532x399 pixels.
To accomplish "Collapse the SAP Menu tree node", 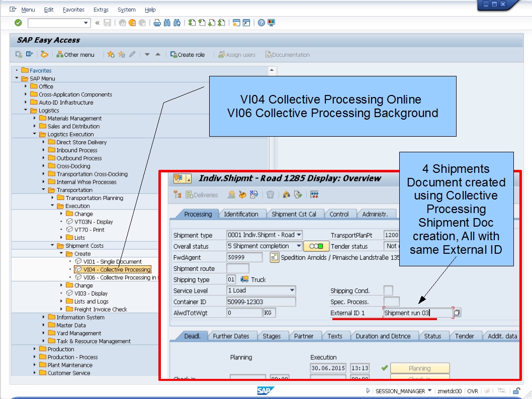I will click(x=17, y=78).
